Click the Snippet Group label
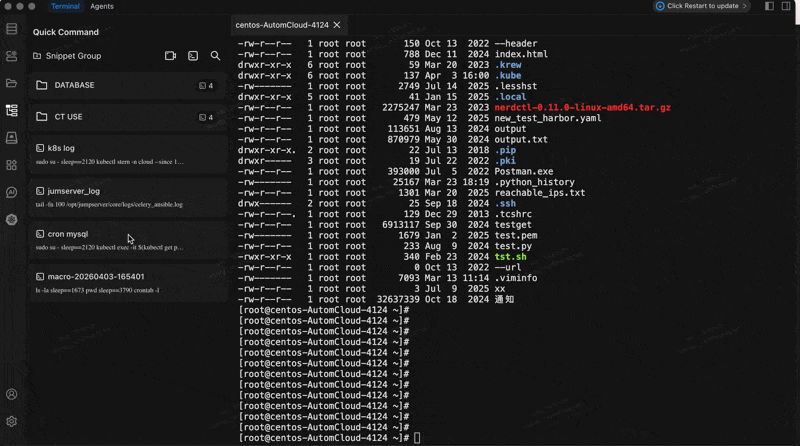This screenshot has height=446, width=800. pyautogui.click(x=73, y=56)
